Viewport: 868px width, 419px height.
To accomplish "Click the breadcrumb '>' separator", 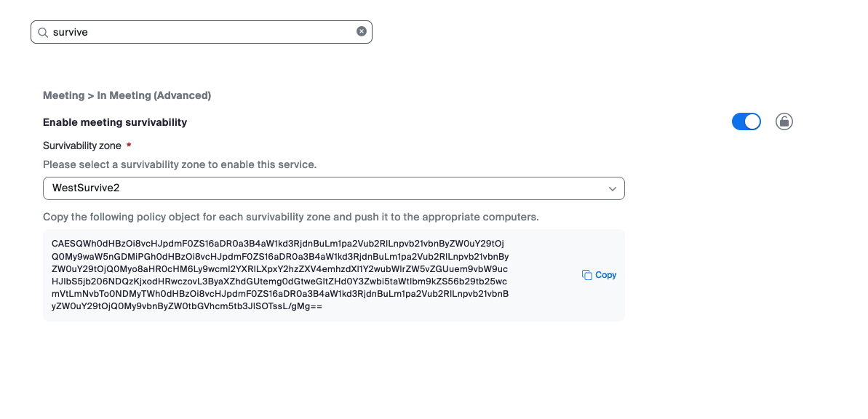I will click(x=91, y=95).
